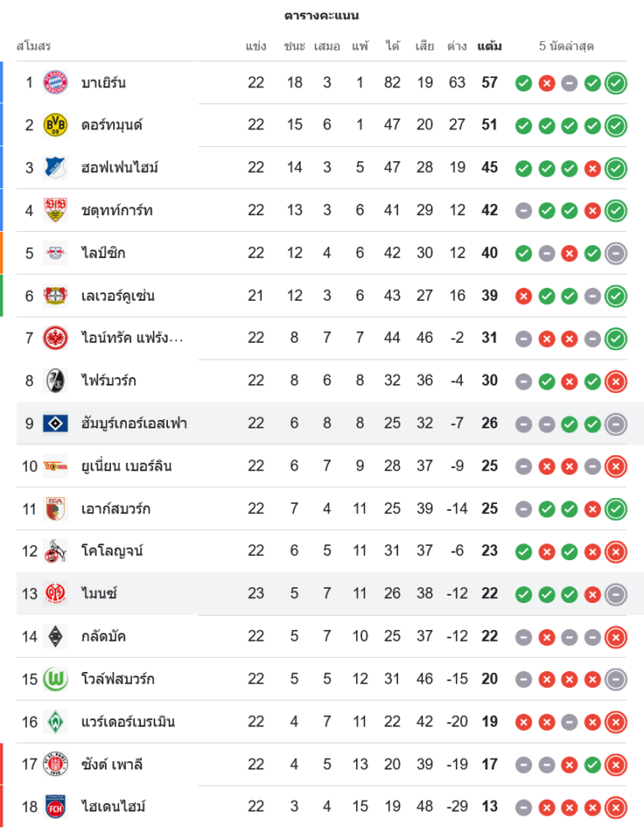Click the VfB Stuttgart crest
644x840 pixels.
coord(55,210)
